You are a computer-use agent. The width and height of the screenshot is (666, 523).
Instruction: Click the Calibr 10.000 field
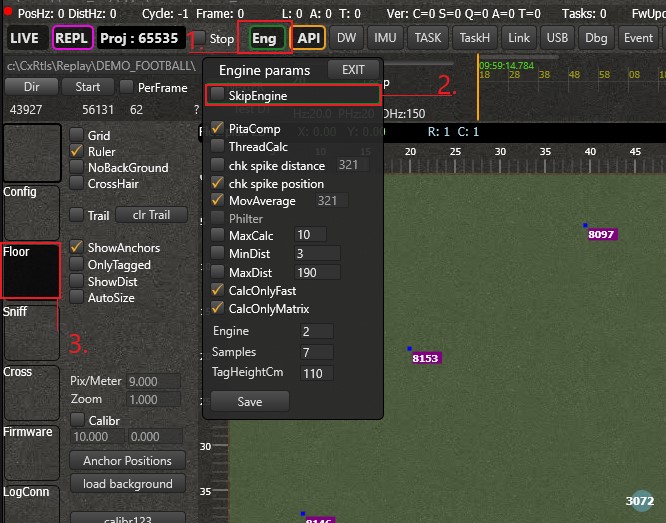[x=97, y=436]
